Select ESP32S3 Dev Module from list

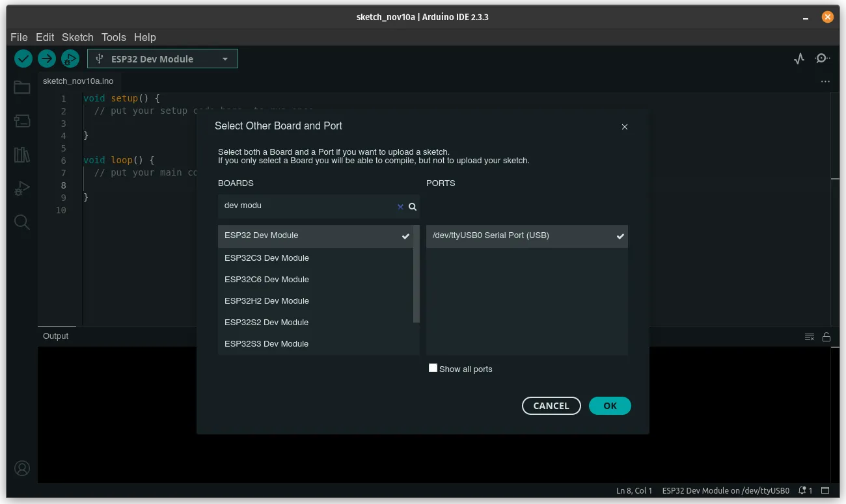[x=266, y=343]
